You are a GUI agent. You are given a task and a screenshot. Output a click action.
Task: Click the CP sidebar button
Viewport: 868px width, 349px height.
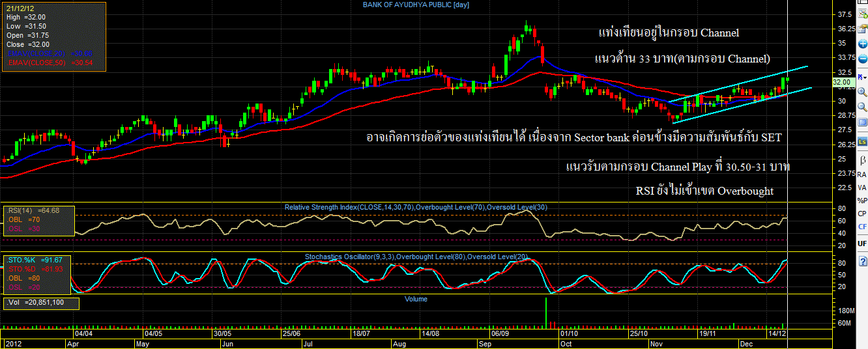pyautogui.click(x=862, y=214)
